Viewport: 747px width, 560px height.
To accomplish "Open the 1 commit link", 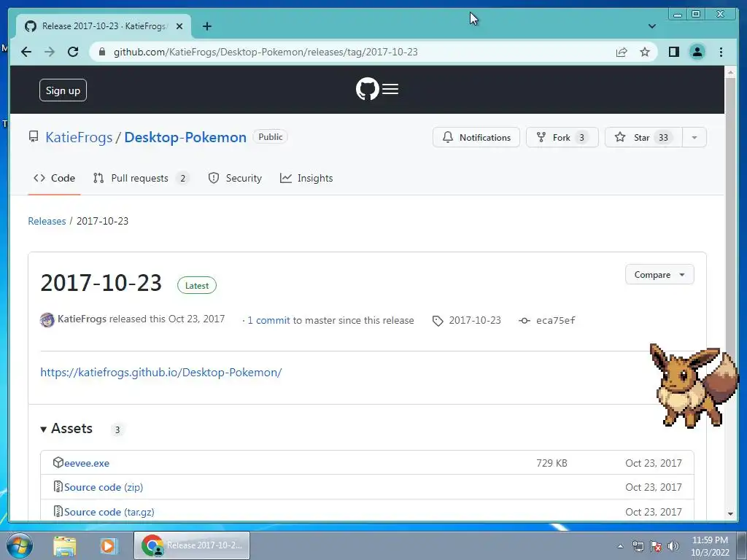I will (x=268, y=321).
